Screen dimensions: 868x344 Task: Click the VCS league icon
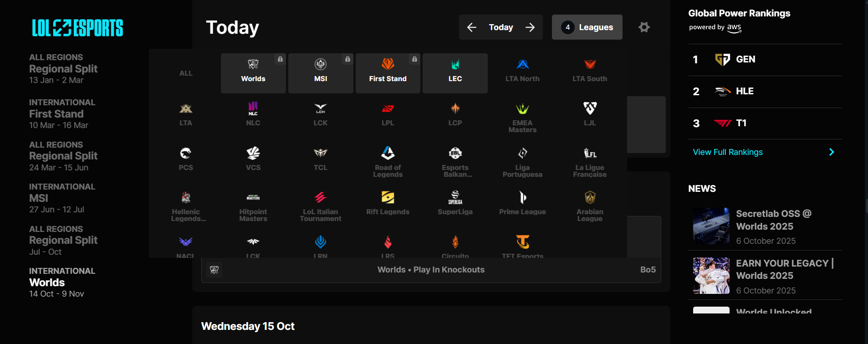[253, 153]
